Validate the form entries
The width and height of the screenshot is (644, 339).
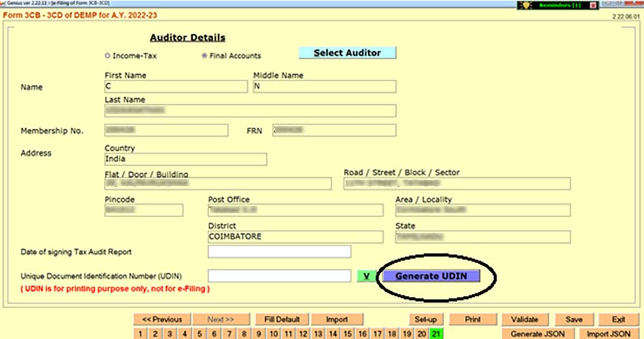click(x=524, y=320)
